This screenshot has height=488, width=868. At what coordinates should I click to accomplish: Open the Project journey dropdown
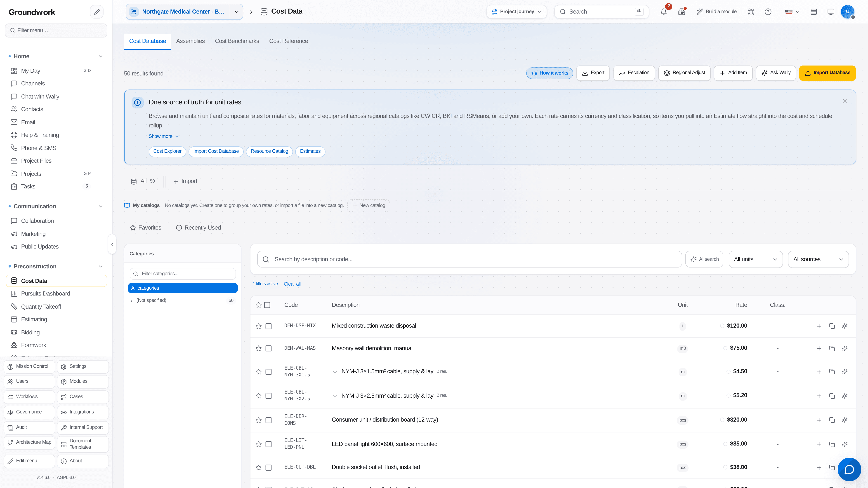click(516, 12)
